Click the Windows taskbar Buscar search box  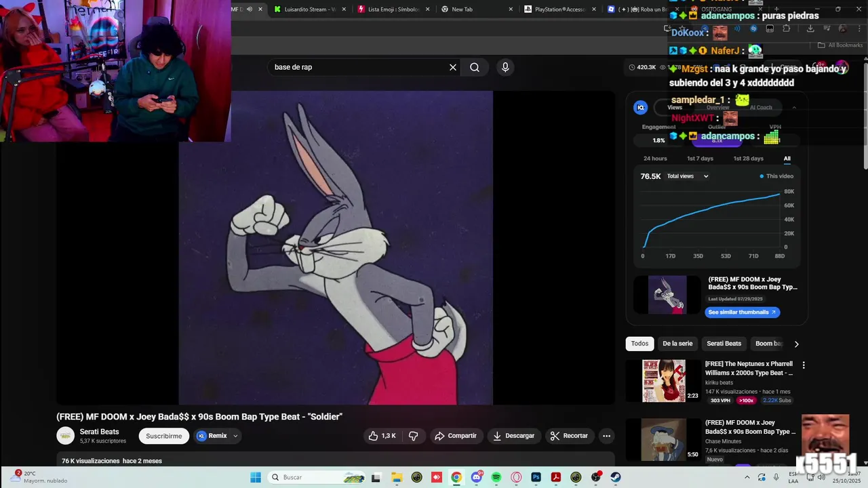tap(317, 477)
